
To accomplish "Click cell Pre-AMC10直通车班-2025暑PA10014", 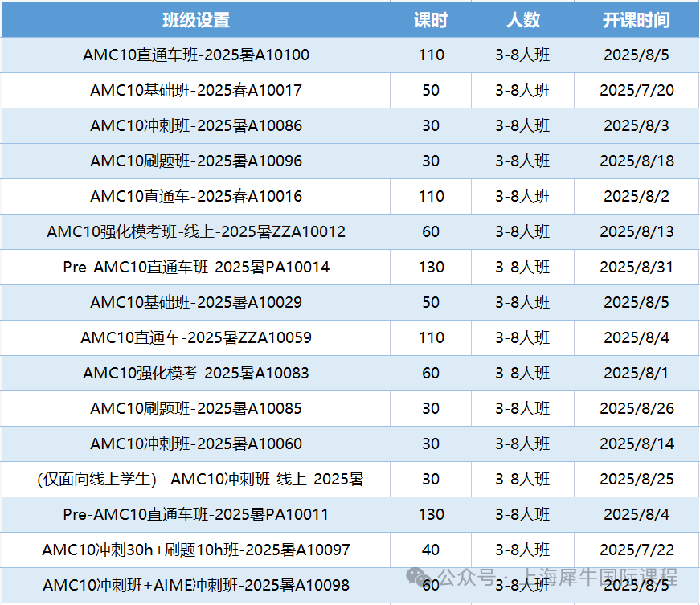I will pos(196,267).
